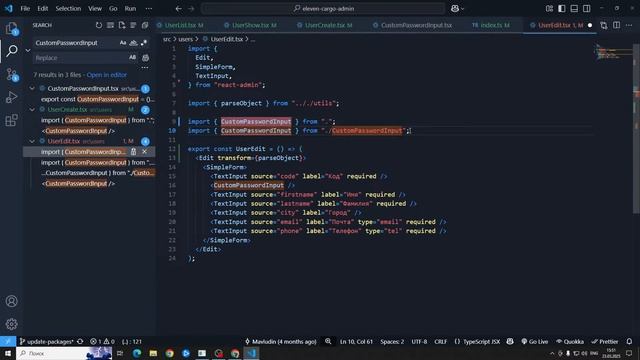640x360 pixels.
Task: Toggle the secondary side bar visibility
Action: coord(586,9)
